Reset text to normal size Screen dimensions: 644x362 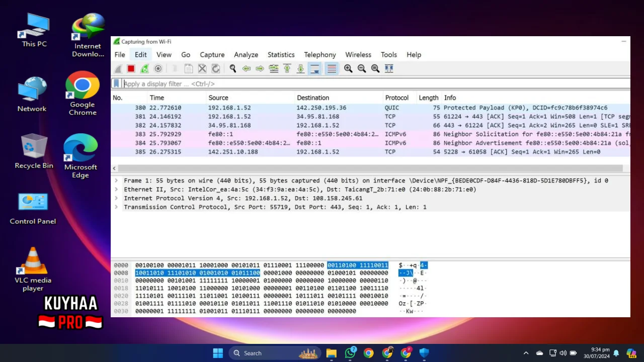point(375,69)
